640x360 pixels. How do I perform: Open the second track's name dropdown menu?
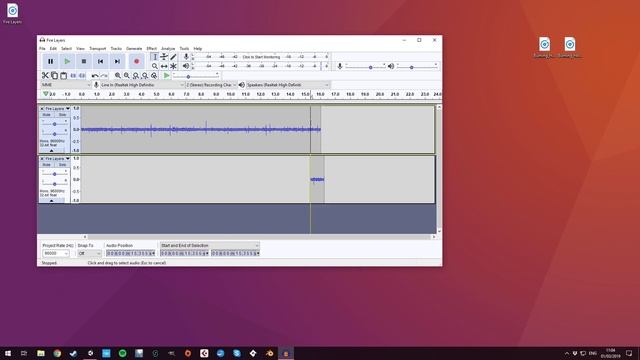(x=57, y=158)
